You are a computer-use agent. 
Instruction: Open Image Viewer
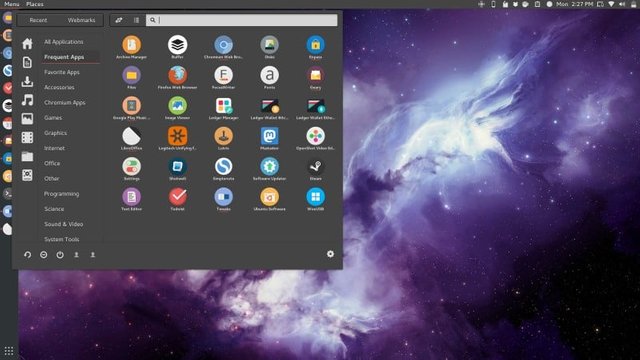[178, 106]
